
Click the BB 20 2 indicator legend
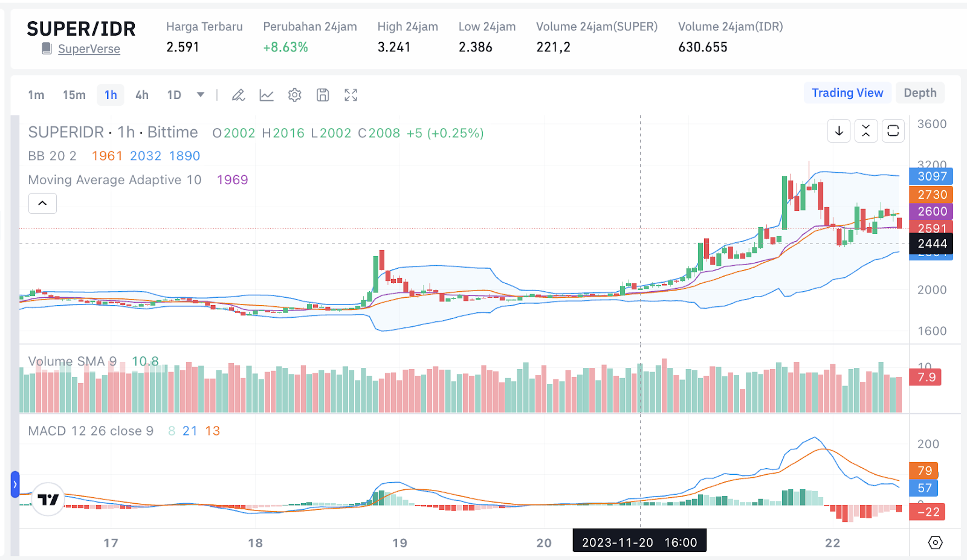(53, 156)
